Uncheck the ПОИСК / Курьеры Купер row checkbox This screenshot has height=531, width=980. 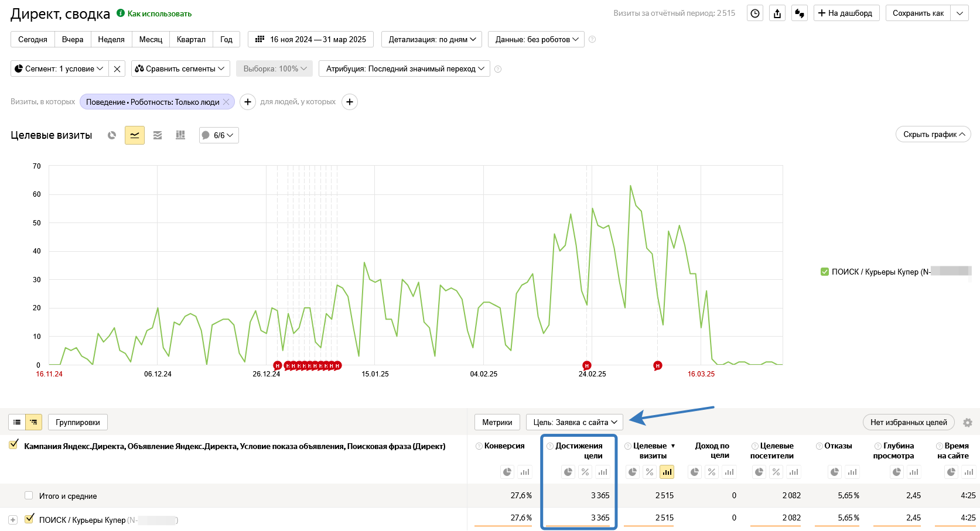pyautogui.click(x=29, y=519)
